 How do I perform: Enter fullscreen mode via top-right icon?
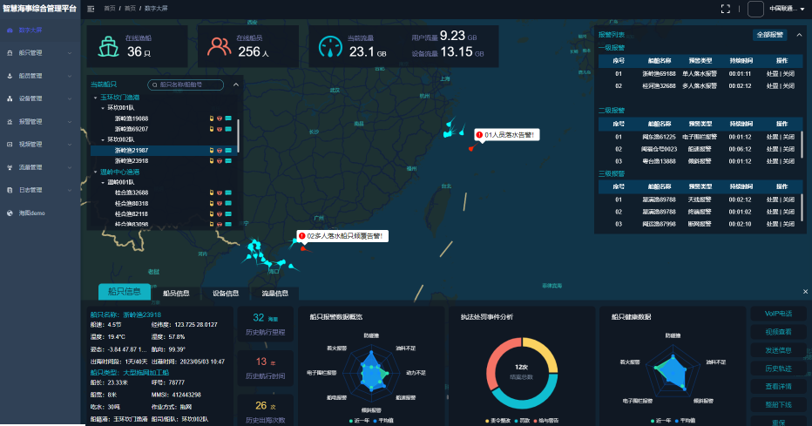pyautogui.click(x=726, y=9)
